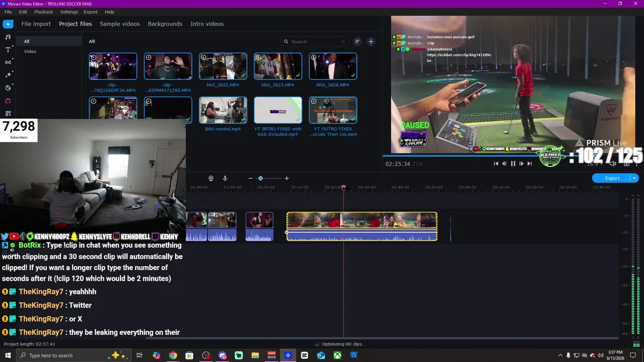Select the MVI_3823.MP4 thumbnail

point(278,66)
